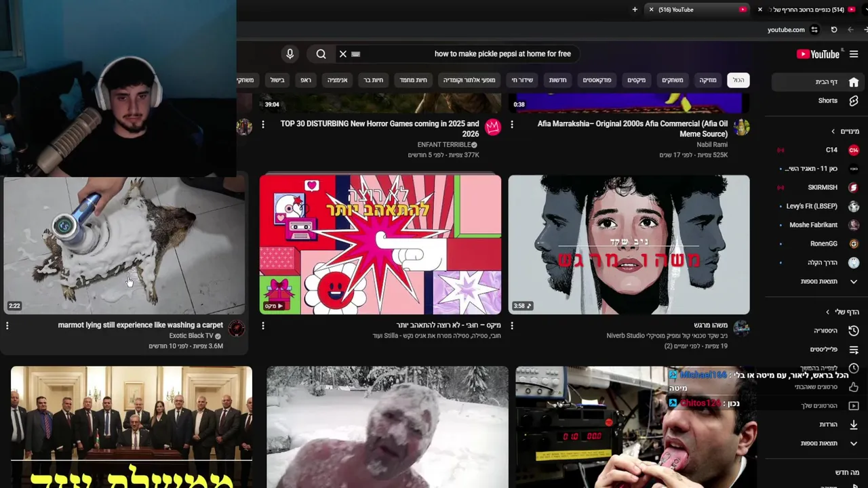
Task: Play the red-pink לא רוצה להתאהב mix thumbnail
Action: point(380,245)
